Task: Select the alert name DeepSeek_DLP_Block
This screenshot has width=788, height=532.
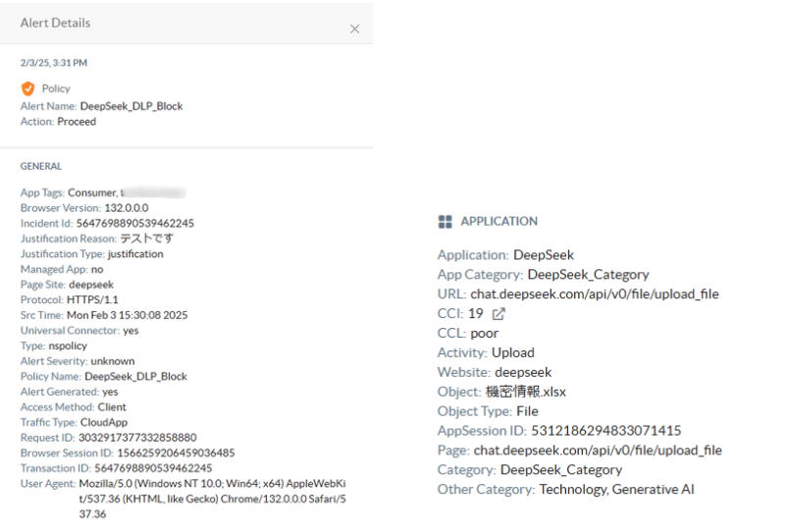Action: (131, 106)
